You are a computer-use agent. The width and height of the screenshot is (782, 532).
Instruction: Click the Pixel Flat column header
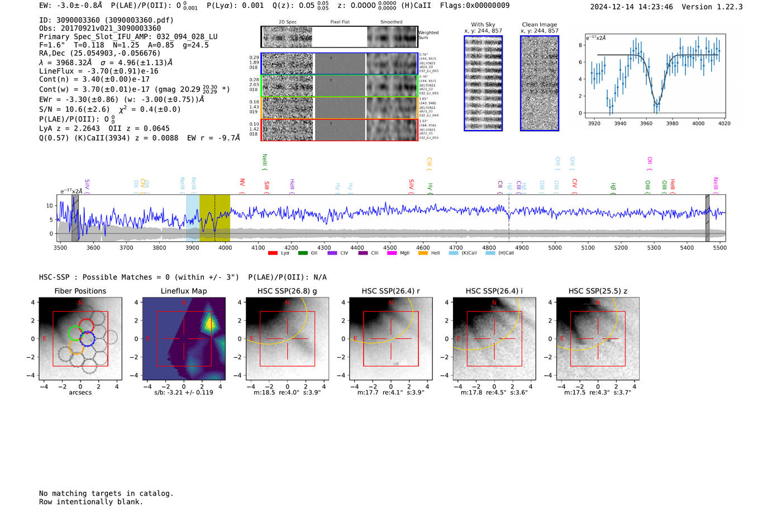point(340,22)
